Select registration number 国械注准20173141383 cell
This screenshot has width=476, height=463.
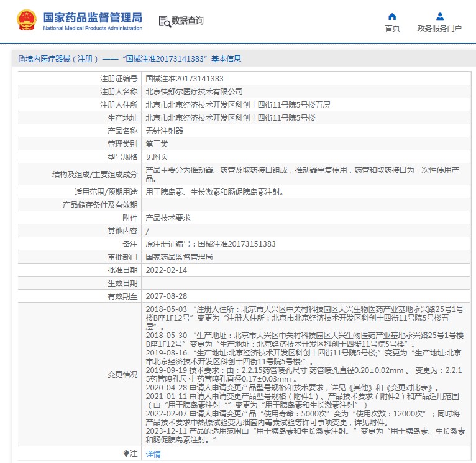coord(185,79)
